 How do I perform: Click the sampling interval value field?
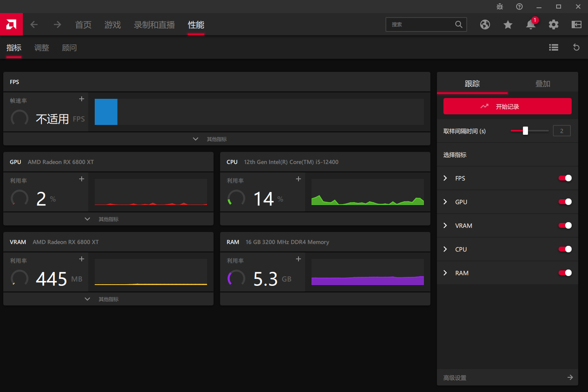coord(562,131)
